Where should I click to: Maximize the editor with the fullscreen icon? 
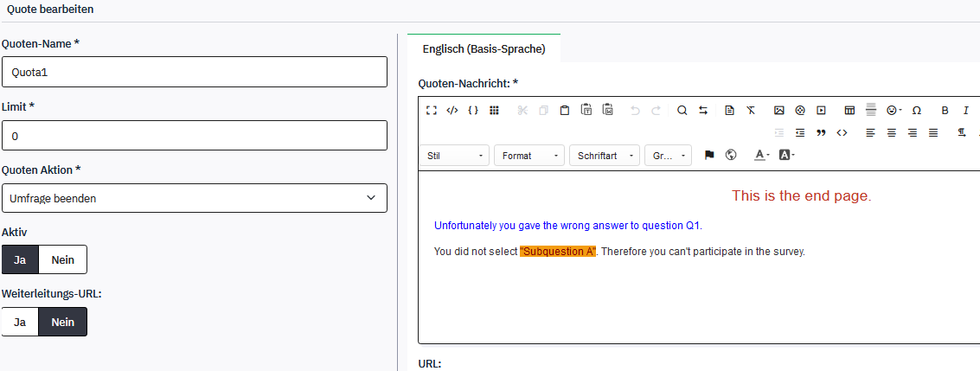432,110
